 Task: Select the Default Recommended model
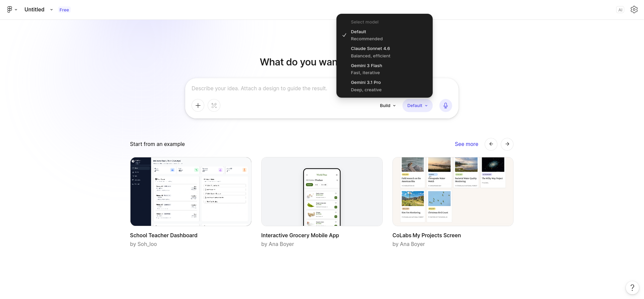click(384, 35)
